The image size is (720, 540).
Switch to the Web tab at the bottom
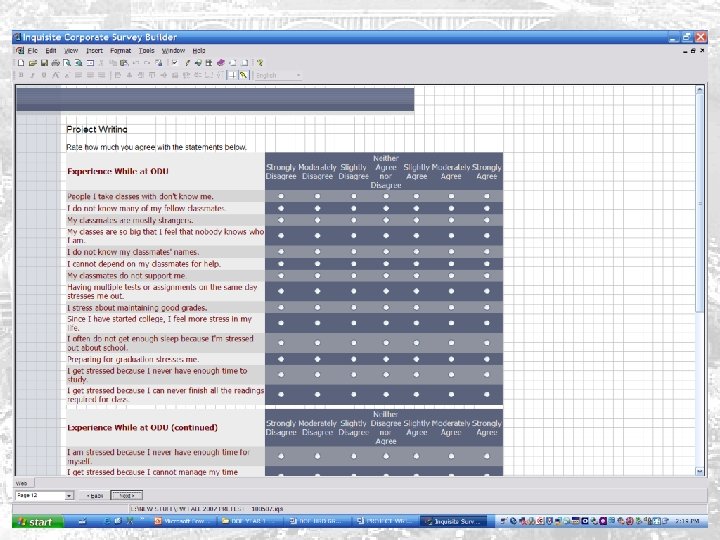(22, 483)
